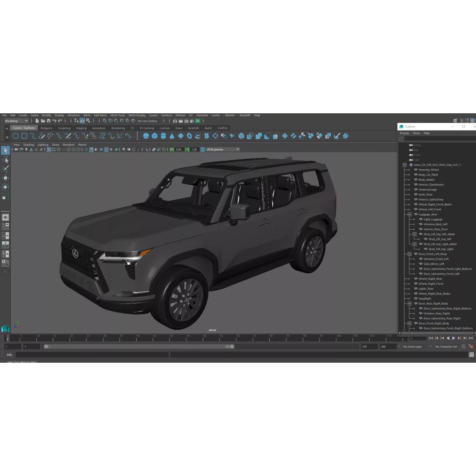This screenshot has height=476, width=476.
Task: Toggle the color management view transform icon
Action: [x=202, y=149]
